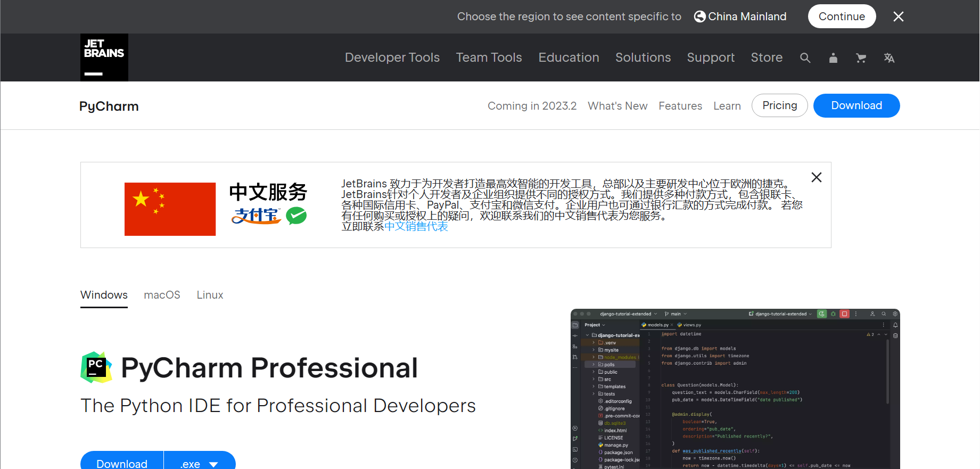The width and height of the screenshot is (980, 469).
Task: Close the Chinese service notice box
Action: tap(817, 177)
